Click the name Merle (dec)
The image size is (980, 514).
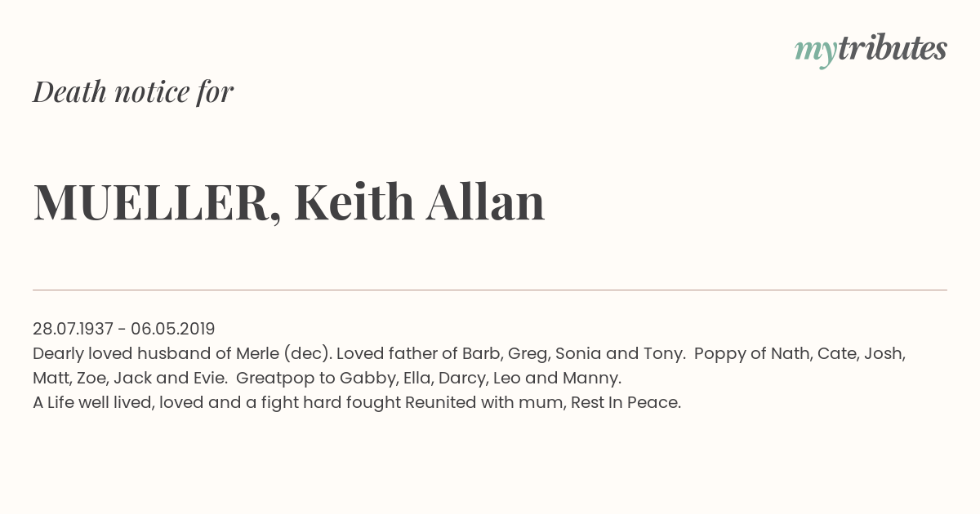coord(283,353)
